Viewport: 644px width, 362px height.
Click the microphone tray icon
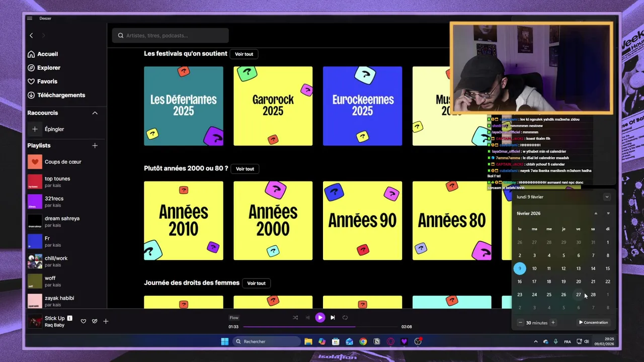[556, 342]
